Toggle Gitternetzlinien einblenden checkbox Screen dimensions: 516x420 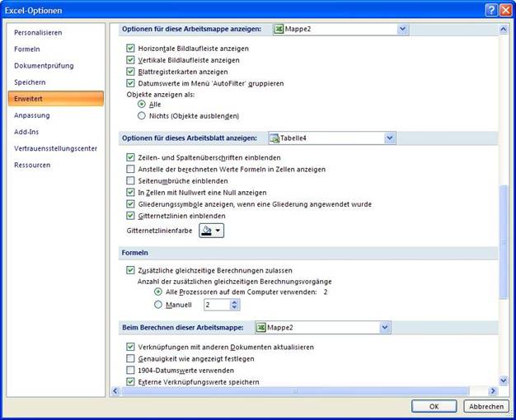pos(130,216)
